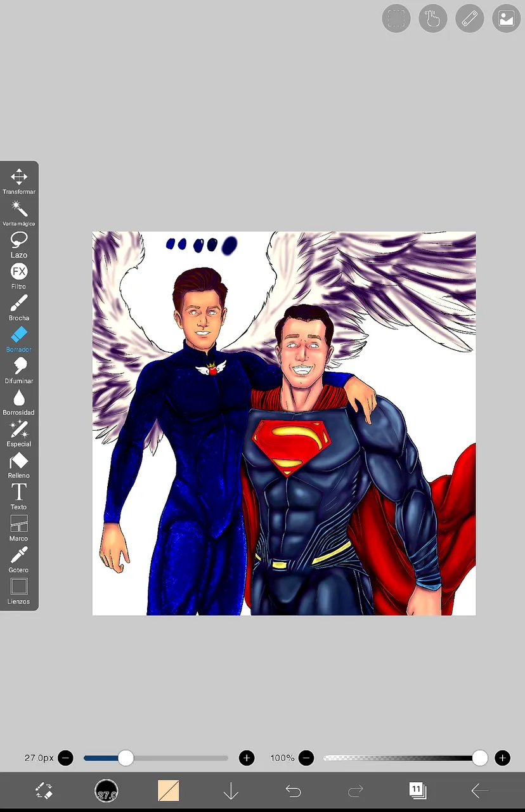This screenshot has width=525, height=812.
Task: Select the Relleno fill tool
Action: [19, 464]
